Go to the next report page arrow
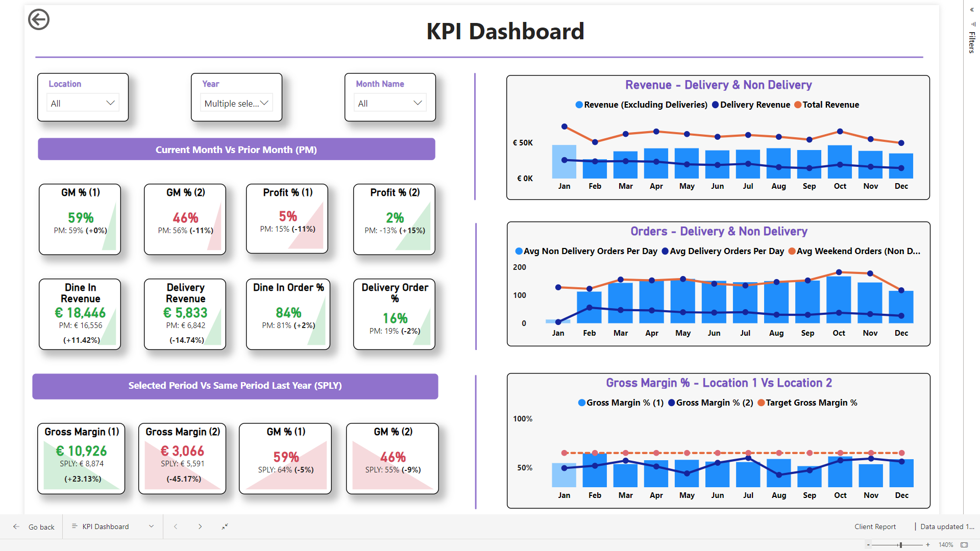Image resolution: width=980 pixels, height=551 pixels. pyautogui.click(x=200, y=526)
